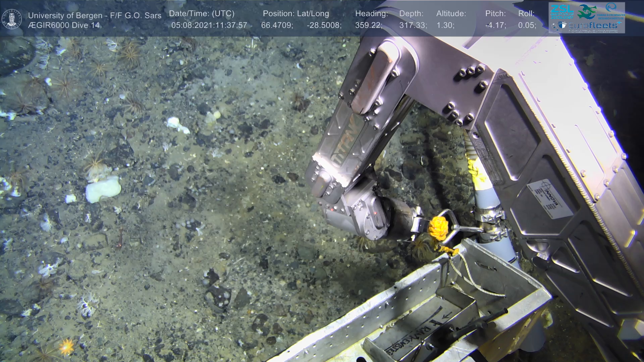Viewport: 644px width, 362px height.
Task: Click the ZSL Institute of Zoology logo
Action: click(x=561, y=12)
